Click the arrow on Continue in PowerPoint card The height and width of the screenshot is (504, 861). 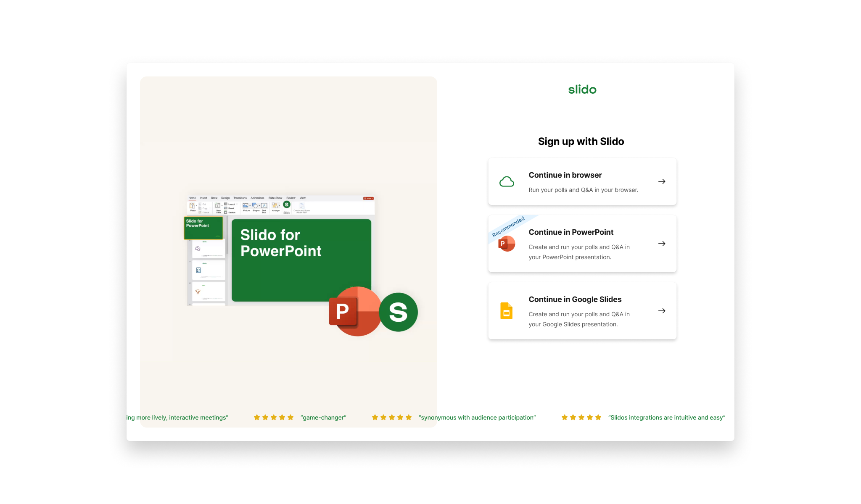pos(662,244)
